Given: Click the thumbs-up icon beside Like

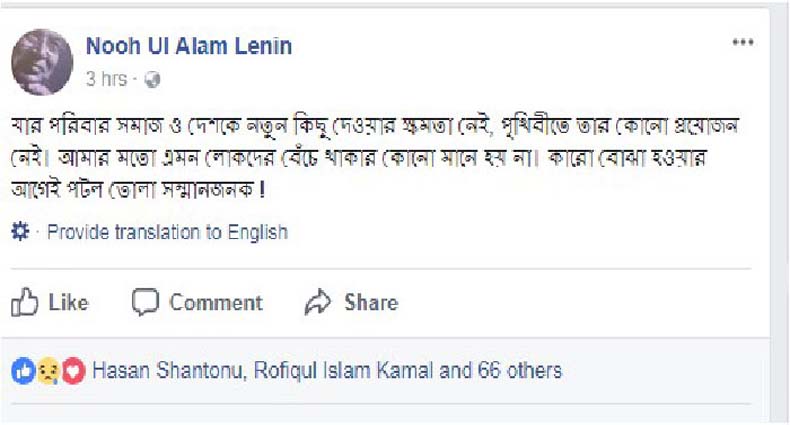Looking at the screenshot, I should 24,302.
